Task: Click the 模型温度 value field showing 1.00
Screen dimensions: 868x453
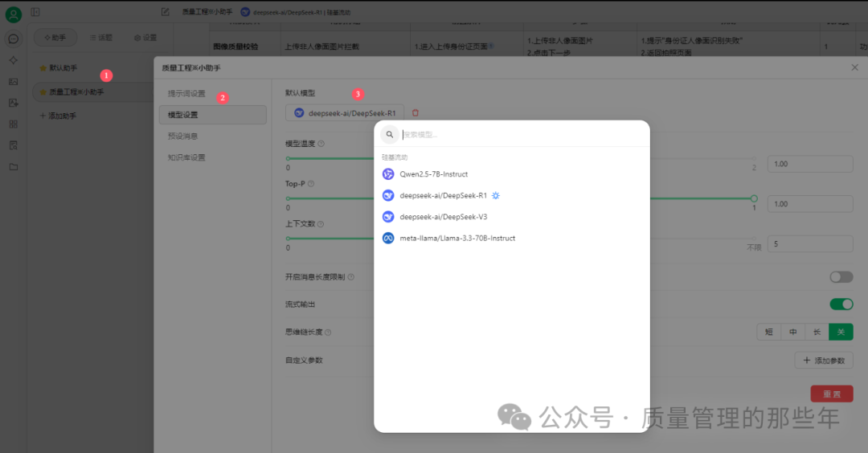Action: pos(810,165)
